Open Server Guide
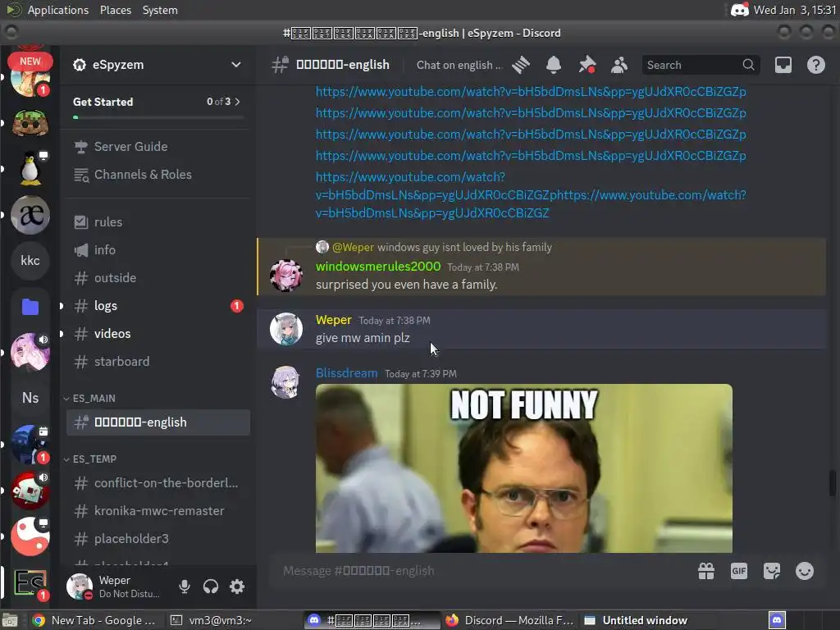The image size is (840, 630). point(157,147)
